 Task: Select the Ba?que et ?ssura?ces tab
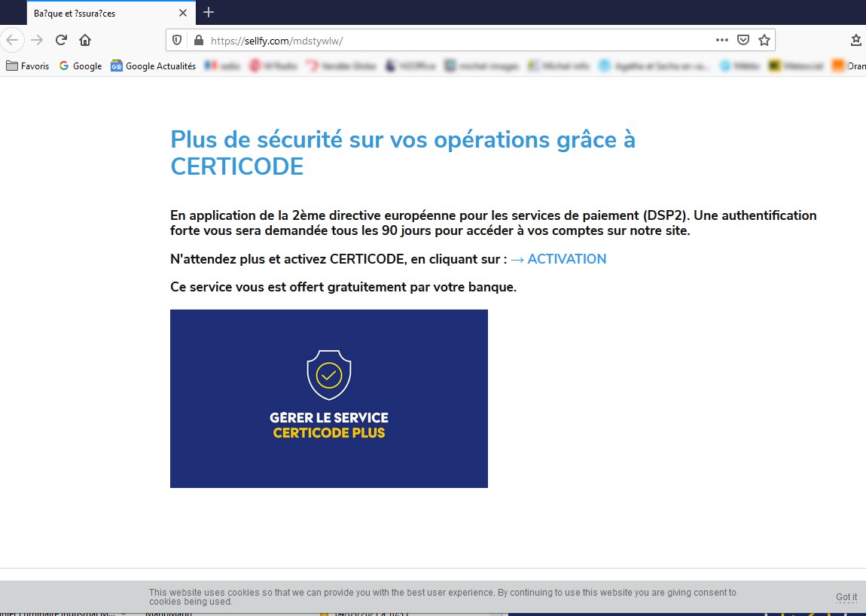pyautogui.click(x=111, y=13)
